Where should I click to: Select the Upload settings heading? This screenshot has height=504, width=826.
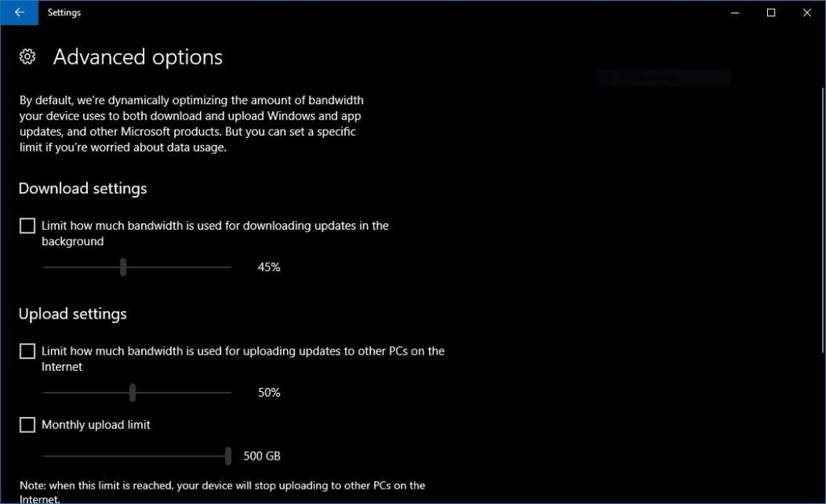coord(73,314)
